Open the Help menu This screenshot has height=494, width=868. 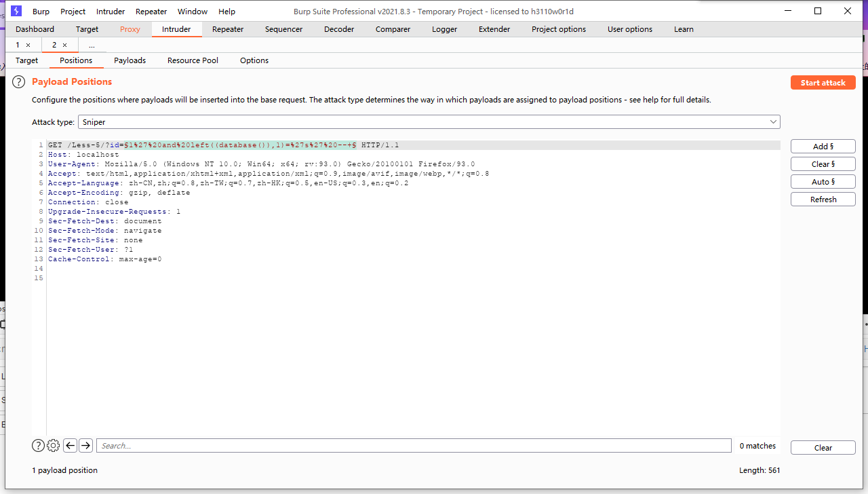tap(227, 12)
